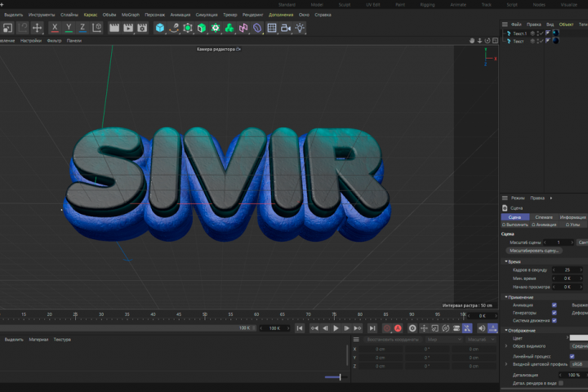
Task: Jump to the end of animation
Action: [x=372, y=328]
